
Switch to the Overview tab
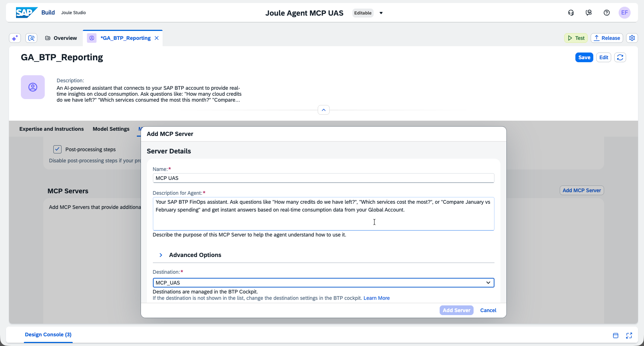61,38
